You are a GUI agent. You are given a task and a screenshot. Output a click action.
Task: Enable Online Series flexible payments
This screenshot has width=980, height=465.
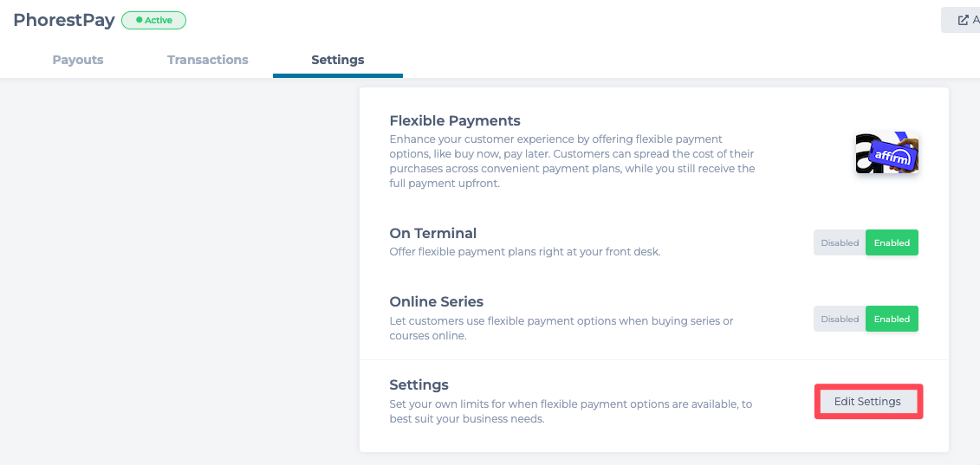pyautogui.click(x=892, y=320)
